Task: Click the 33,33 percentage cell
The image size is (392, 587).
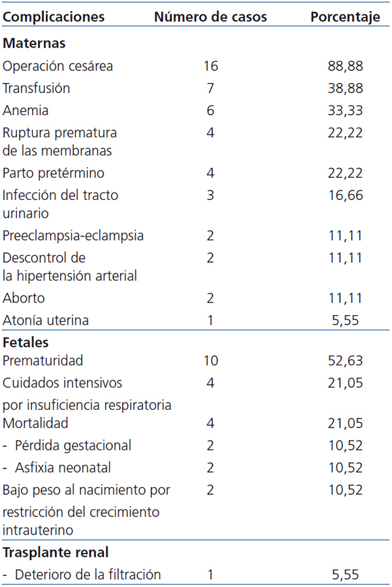Action: pos(345,110)
